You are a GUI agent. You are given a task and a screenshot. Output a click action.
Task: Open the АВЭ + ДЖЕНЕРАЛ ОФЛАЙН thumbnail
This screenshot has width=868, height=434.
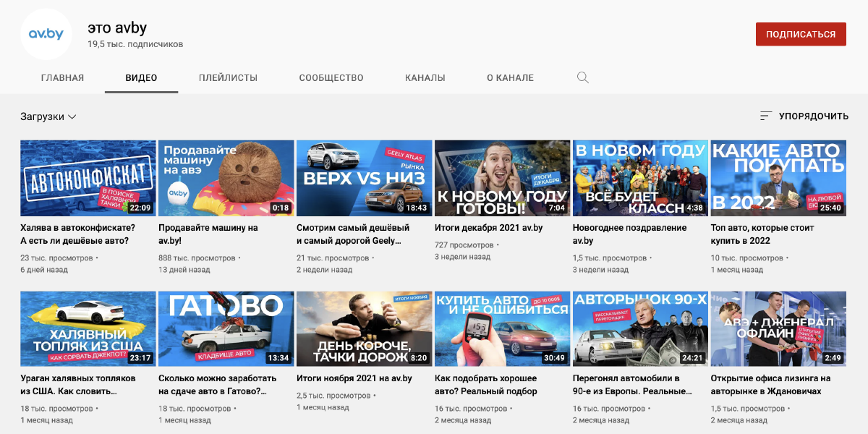pyautogui.click(x=779, y=329)
